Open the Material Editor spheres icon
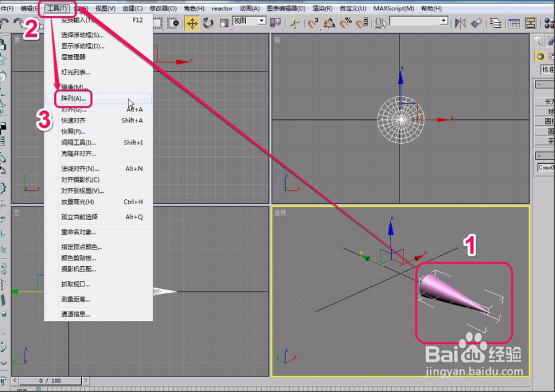Screen dimensions: 555x392 tap(549, 23)
